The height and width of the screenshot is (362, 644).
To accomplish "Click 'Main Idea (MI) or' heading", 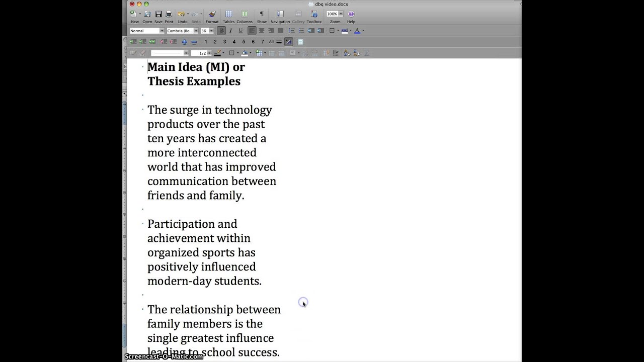I will [x=196, y=67].
